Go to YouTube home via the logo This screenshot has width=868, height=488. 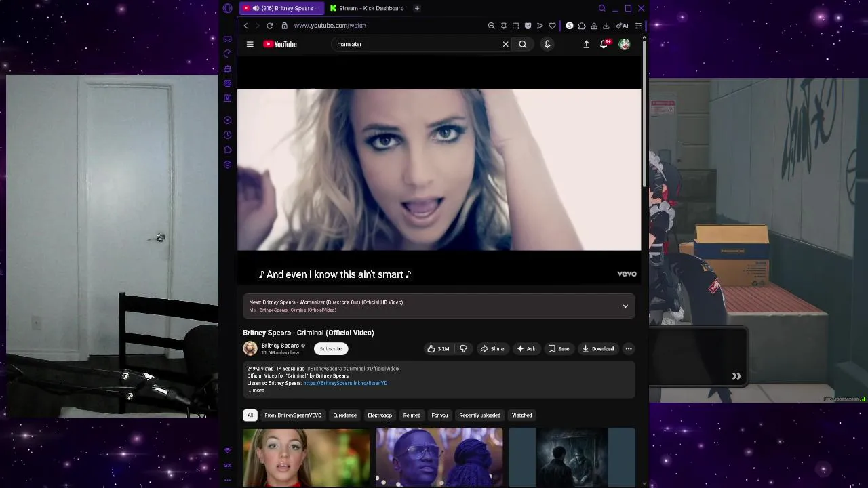[x=280, y=44]
